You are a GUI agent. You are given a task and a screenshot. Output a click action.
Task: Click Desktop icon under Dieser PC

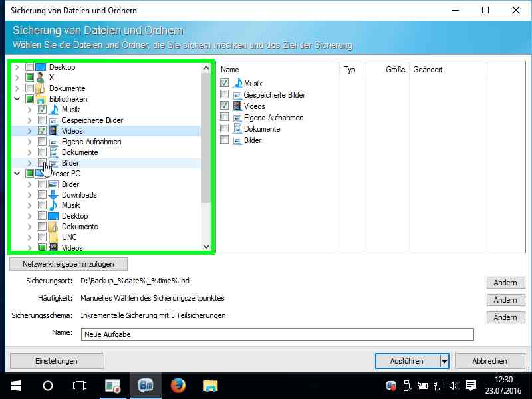pos(53,216)
